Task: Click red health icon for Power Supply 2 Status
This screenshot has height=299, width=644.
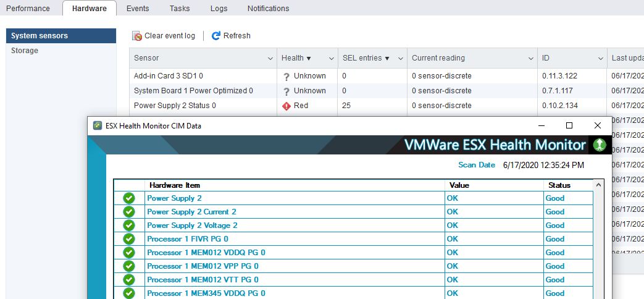Action: pyautogui.click(x=286, y=106)
